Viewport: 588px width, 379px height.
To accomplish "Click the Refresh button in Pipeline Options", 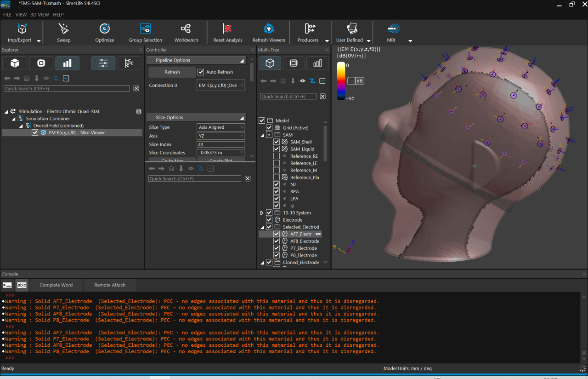I will tap(172, 72).
